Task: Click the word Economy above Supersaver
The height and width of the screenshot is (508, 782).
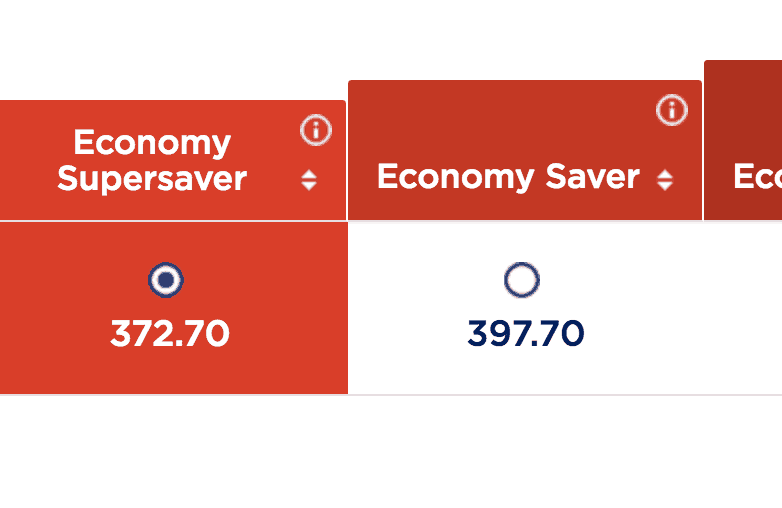Action: 152,143
